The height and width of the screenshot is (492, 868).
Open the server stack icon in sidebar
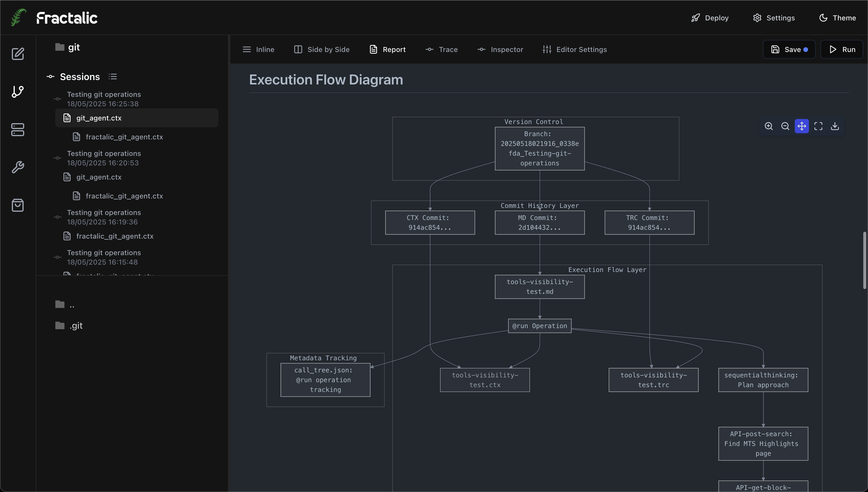[x=17, y=129]
